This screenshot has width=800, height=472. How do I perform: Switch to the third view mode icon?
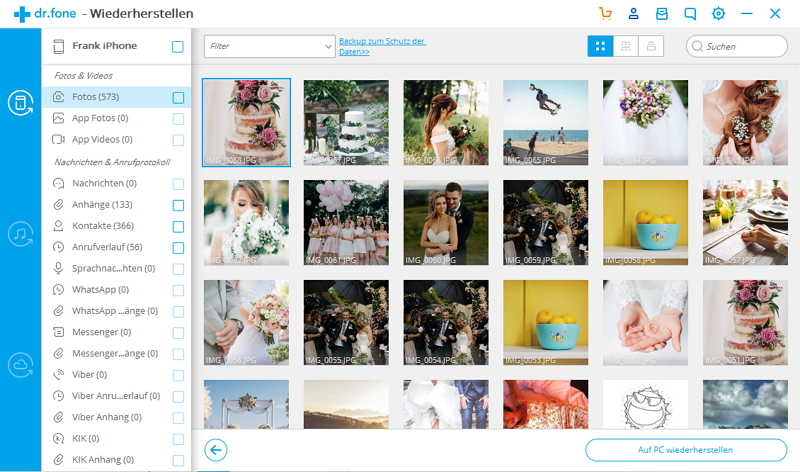[651, 46]
